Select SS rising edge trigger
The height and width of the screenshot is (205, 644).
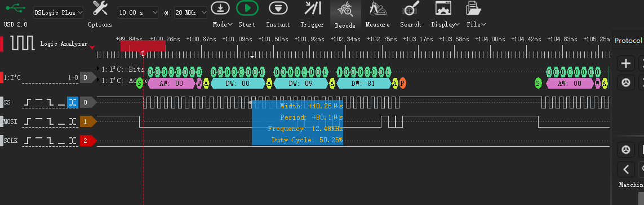[28, 102]
